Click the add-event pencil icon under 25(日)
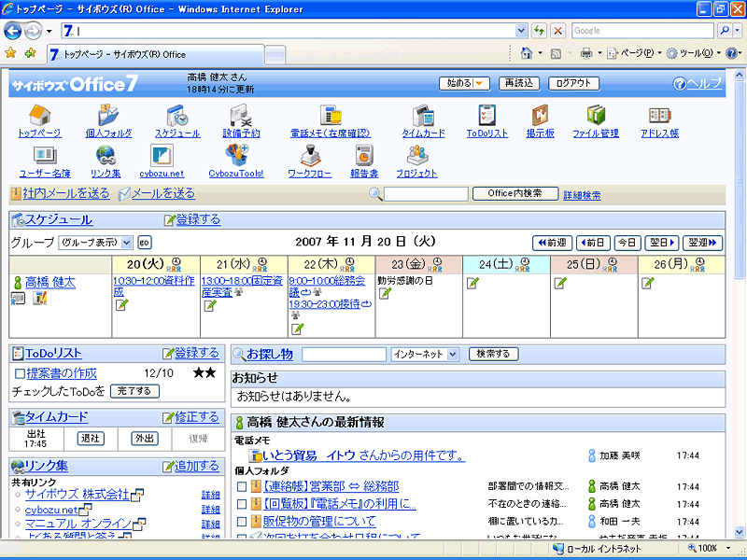Screen dimensions: 747x560 click(560, 284)
